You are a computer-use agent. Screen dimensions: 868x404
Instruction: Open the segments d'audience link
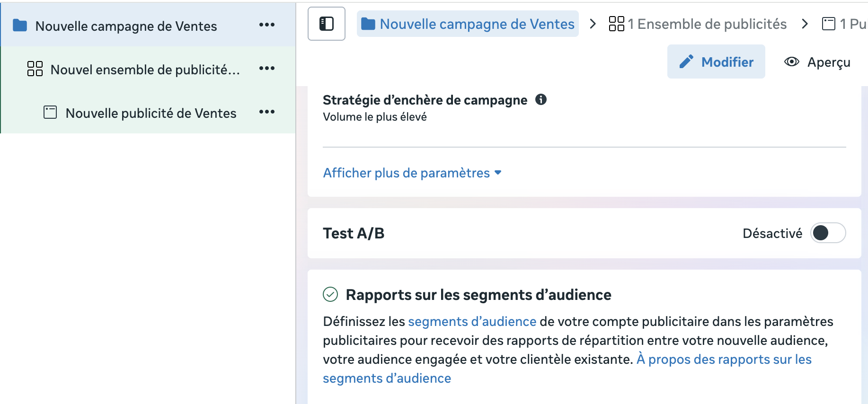(472, 322)
